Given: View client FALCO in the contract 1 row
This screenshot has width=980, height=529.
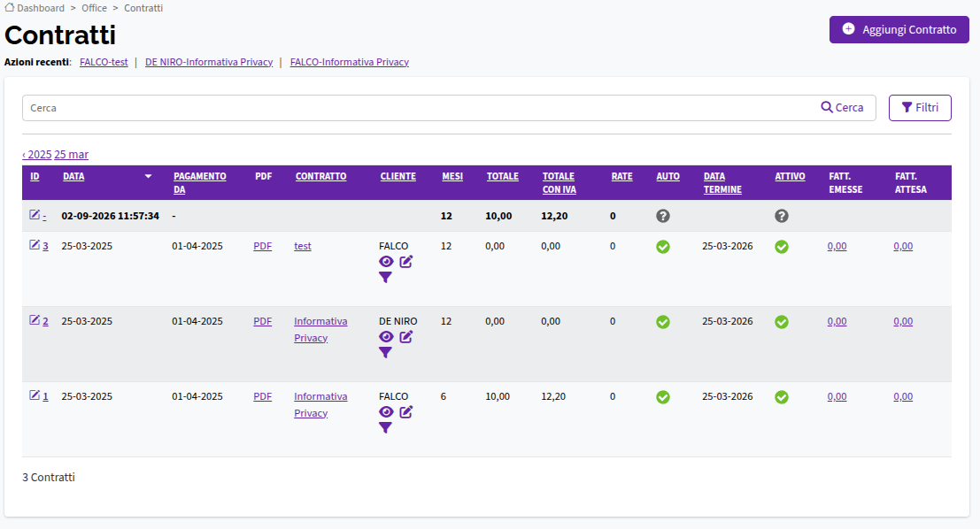Looking at the screenshot, I should [x=386, y=412].
